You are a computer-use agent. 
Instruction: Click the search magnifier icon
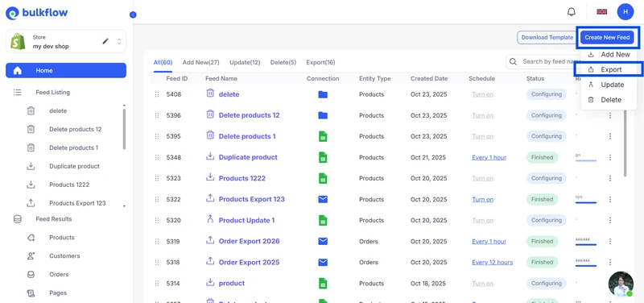pyautogui.click(x=513, y=62)
